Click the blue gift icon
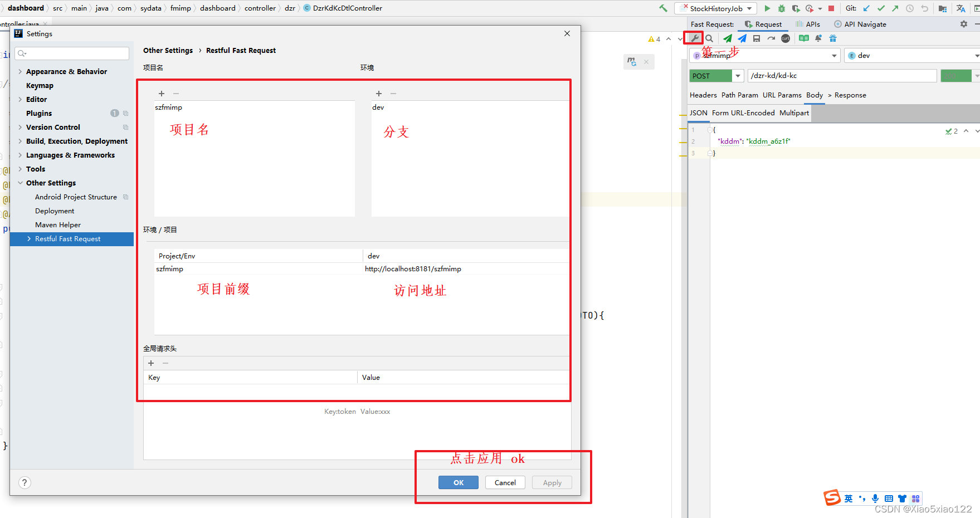 pos(833,38)
